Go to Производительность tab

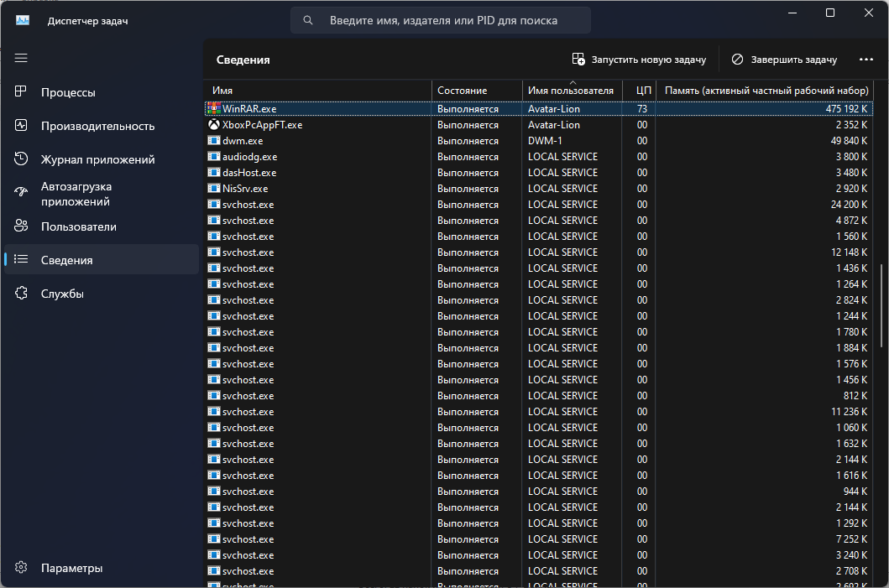[102, 126]
